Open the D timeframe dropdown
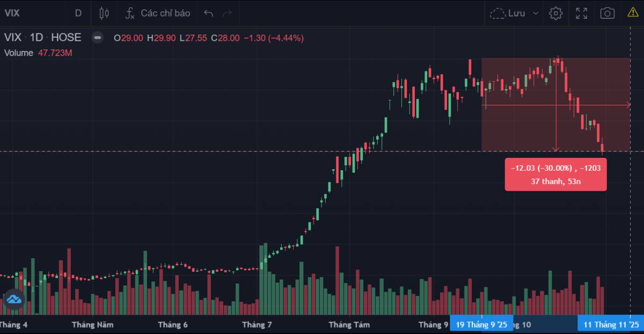The height and width of the screenshot is (334, 644). [x=78, y=13]
